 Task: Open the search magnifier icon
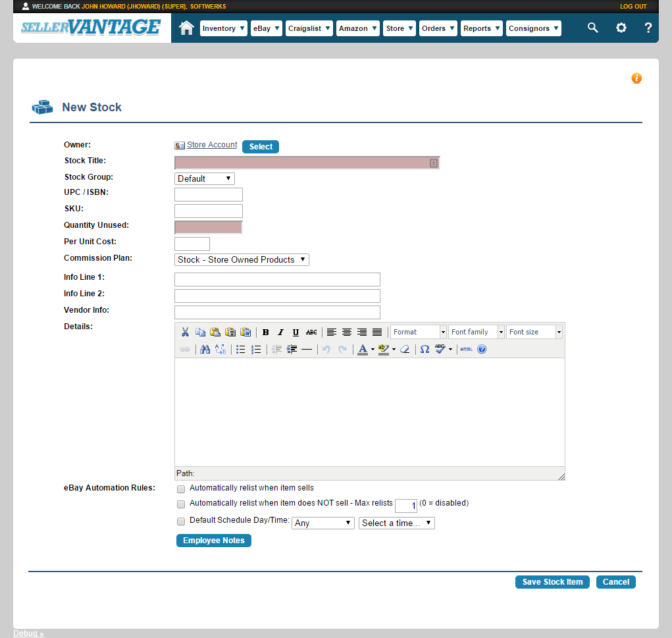[x=593, y=28]
